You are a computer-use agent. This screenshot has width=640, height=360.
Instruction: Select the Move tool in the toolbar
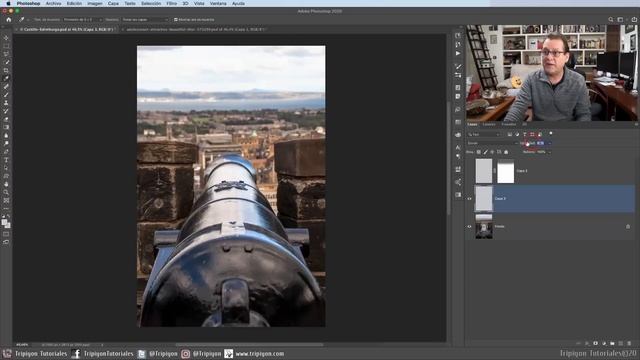6,38
